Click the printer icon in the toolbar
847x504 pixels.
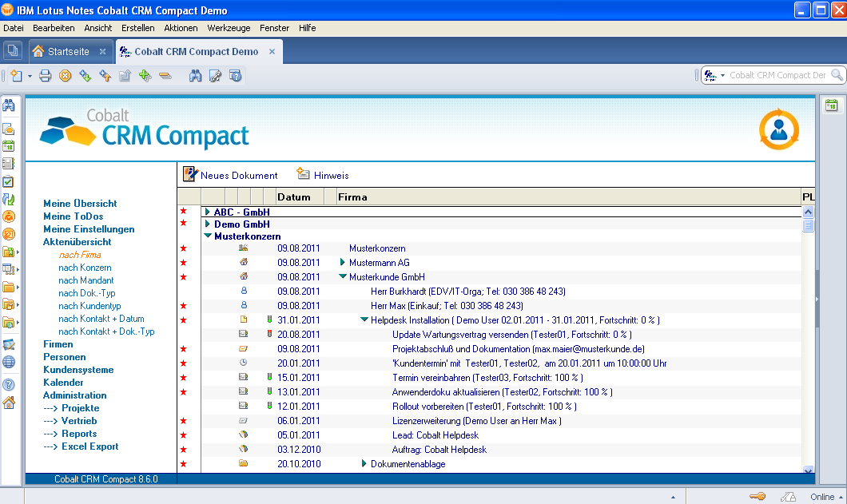(x=46, y=76)
